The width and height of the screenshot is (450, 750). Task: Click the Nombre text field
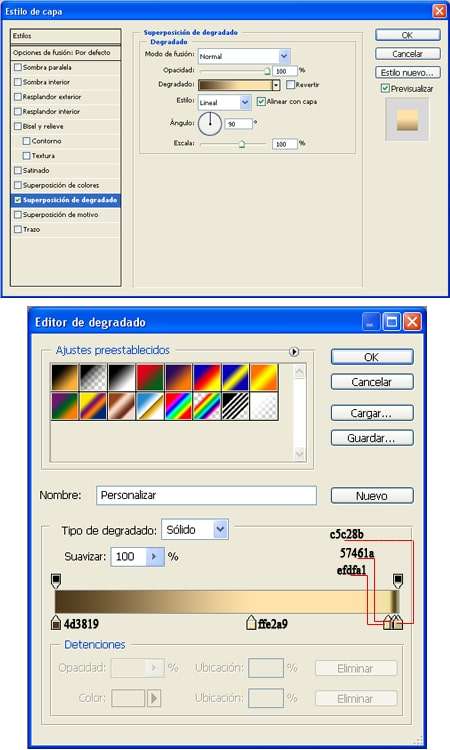click(x=206, y=495)
